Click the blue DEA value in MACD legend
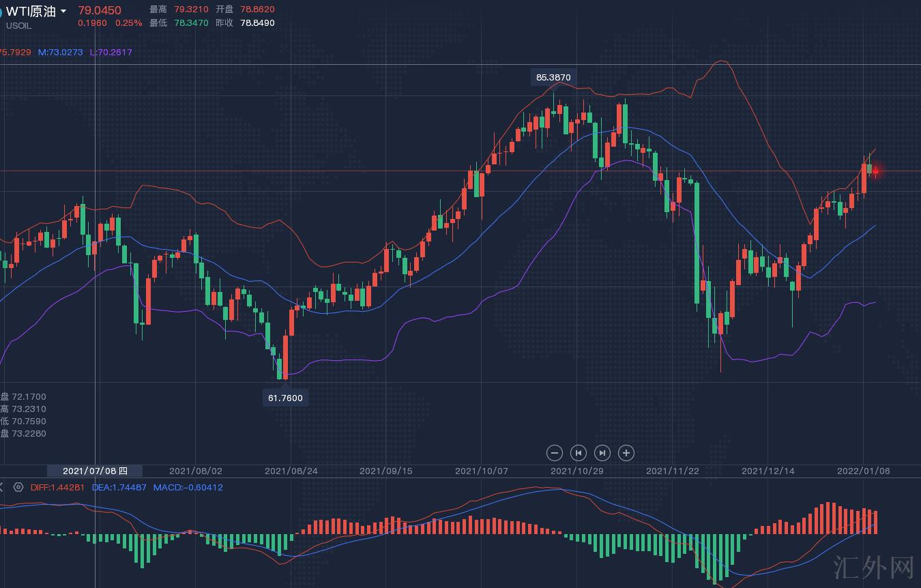 click(x=119, y=487)
